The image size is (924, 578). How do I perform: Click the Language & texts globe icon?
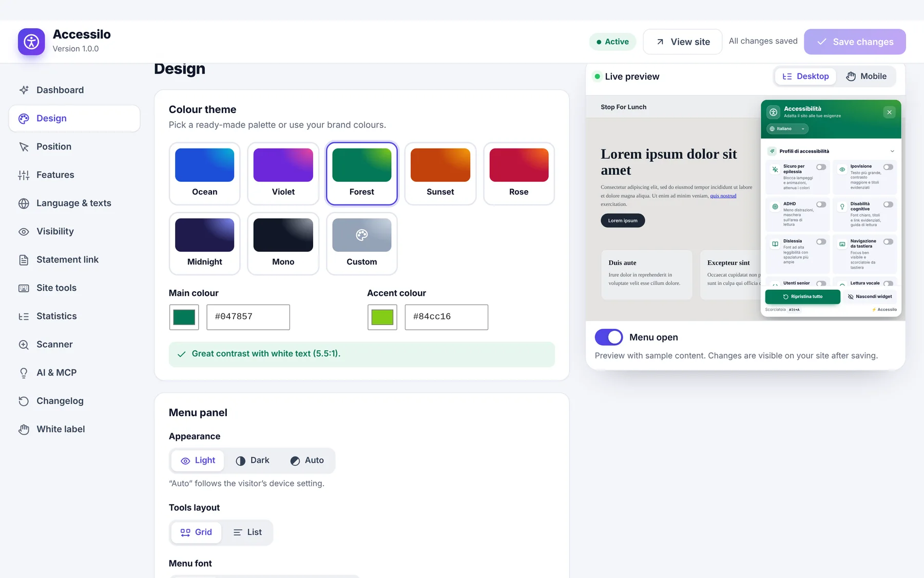pos(24,203)
